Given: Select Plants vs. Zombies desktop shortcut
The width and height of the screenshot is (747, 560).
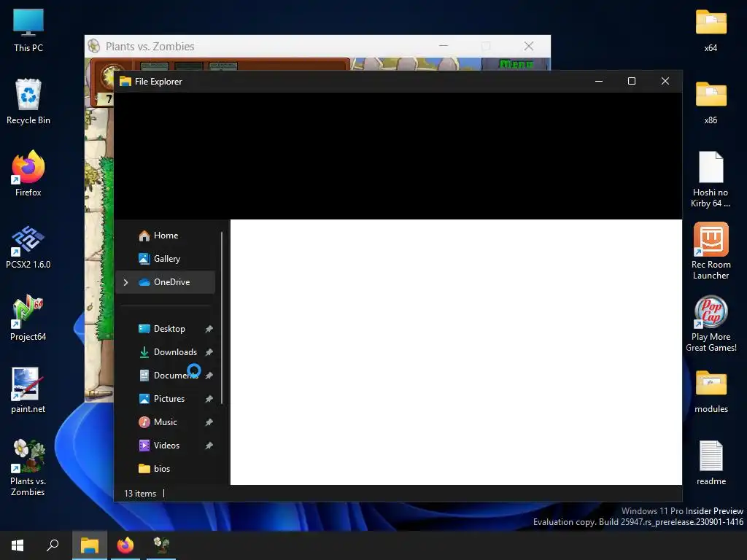Looking at the screenshot, I should [28, 467].
